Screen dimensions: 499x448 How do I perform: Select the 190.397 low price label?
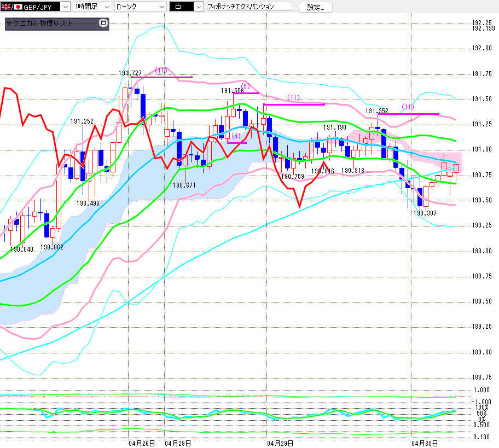(425, 213)
